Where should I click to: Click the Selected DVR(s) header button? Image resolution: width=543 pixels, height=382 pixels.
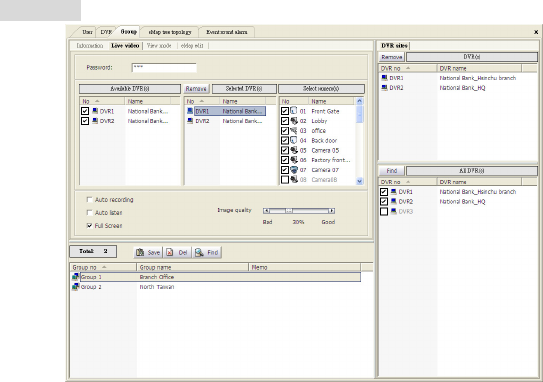click(244, 89)
